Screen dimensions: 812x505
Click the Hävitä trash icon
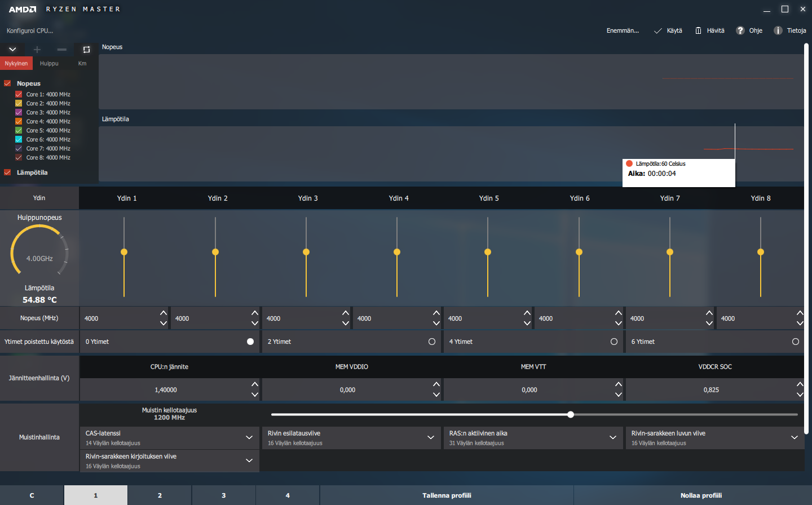coord(698,30)
